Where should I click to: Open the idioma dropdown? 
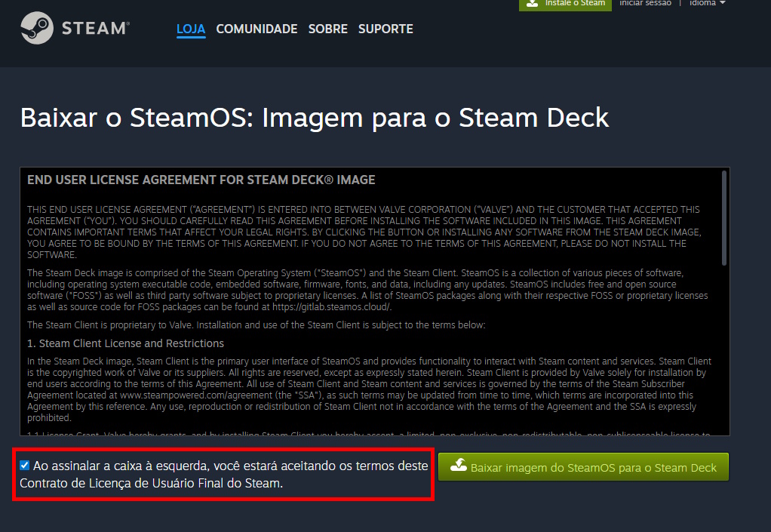(702, 3)
